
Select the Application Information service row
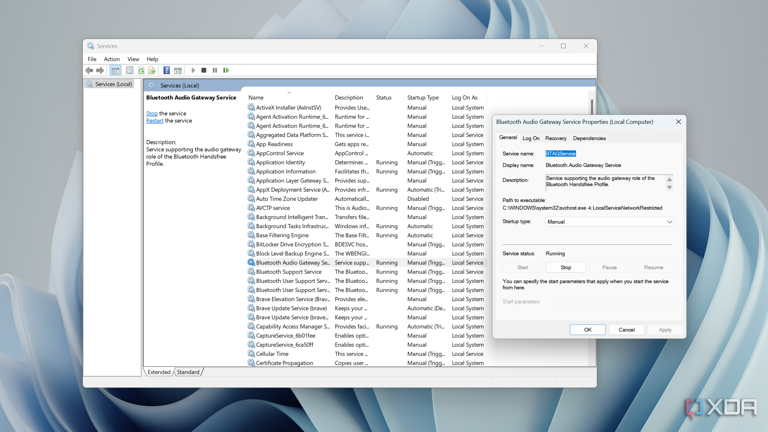point(366,171)
